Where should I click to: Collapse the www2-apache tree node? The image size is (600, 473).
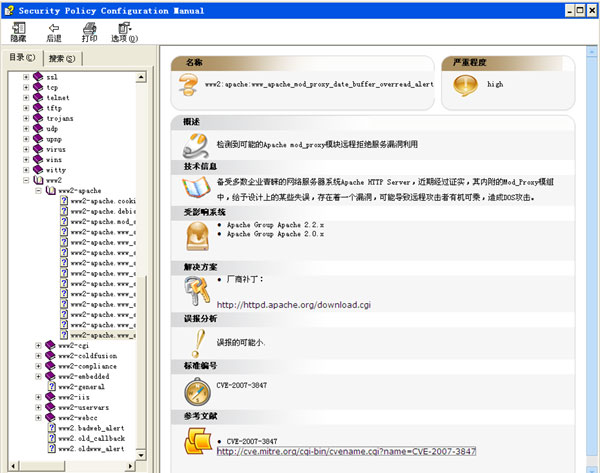click(38, 191)
